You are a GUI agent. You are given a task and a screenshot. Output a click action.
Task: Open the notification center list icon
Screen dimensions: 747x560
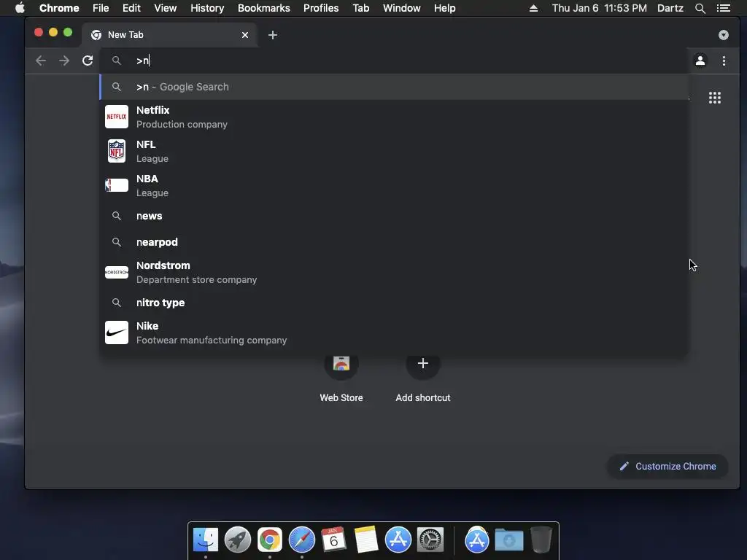click(723, 8)
